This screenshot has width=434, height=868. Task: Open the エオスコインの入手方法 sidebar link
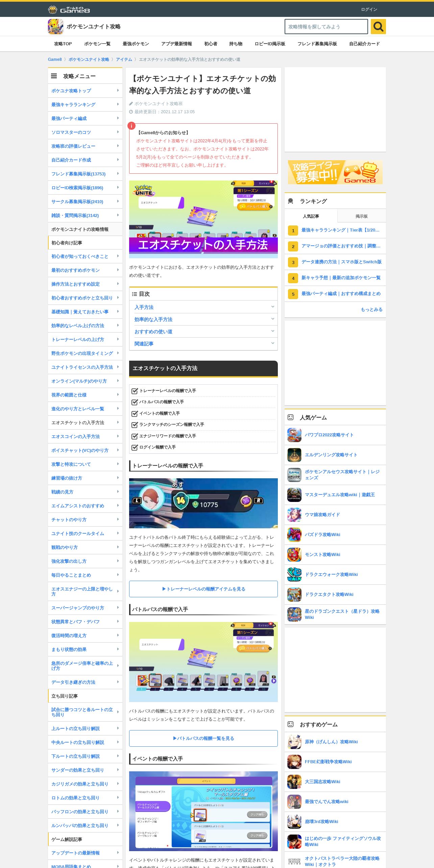[x=76, y=436]
